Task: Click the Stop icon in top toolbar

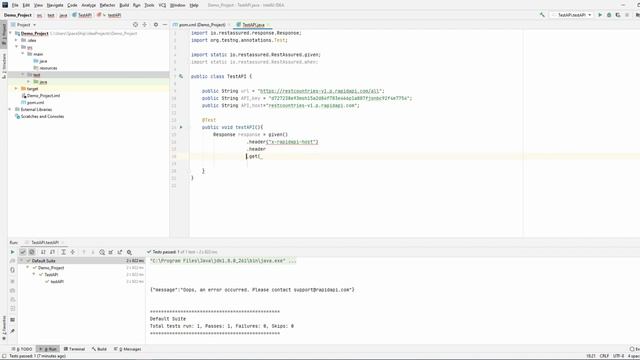Action: point(627,15)
